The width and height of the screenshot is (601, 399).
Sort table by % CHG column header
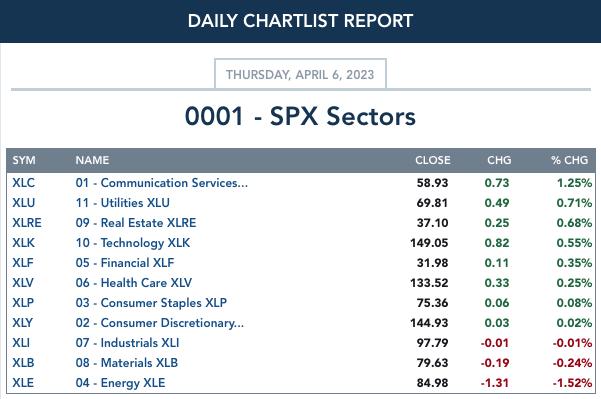[569, 160]
